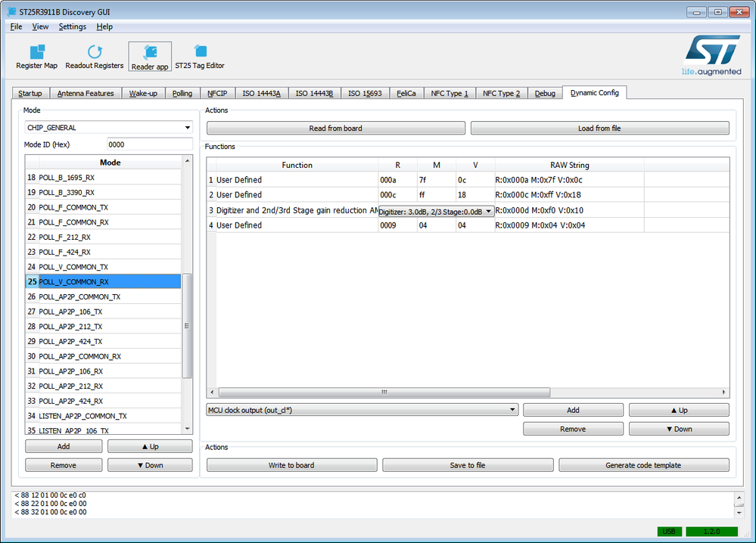
Task: Click the green USB status indicator
Action: point(669,532)
